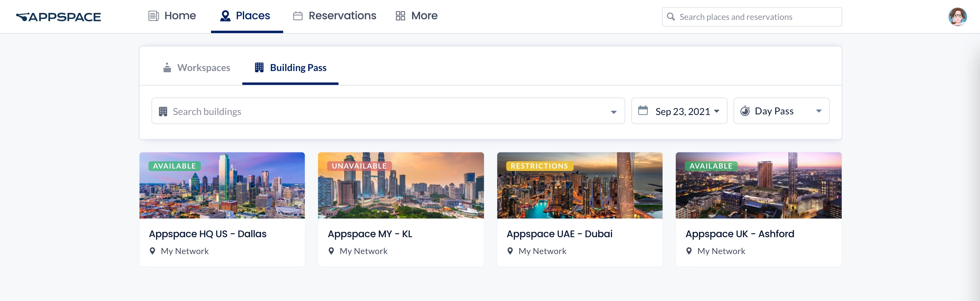Click the Appspace UK - Ashford title
The image size is (980, 301).
tap(740, 234)
